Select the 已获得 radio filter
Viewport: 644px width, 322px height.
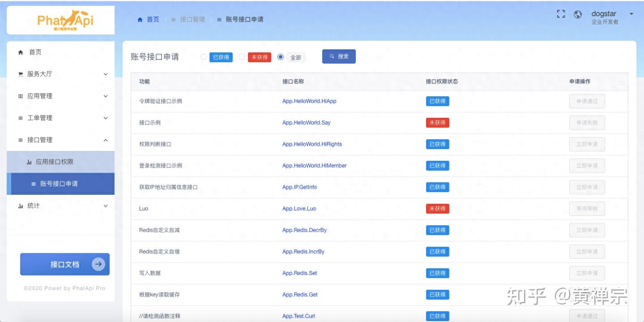[x=204, y=57]
